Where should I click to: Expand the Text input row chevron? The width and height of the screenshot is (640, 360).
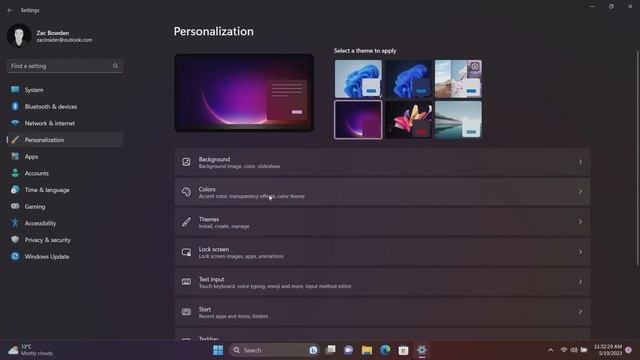coord(580,282)
